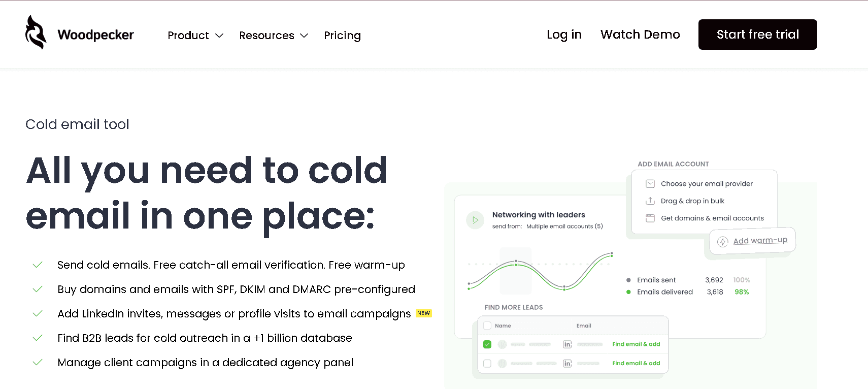This screenshot has height=389, width=868.
Task: Click the gray avatar in the unchecked lead row
Action: click(503, 364)
